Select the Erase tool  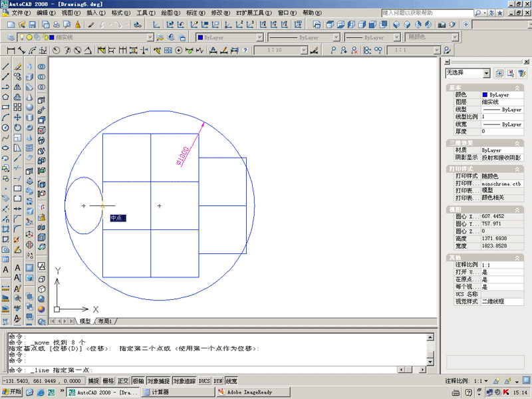(x=17, y=67)
